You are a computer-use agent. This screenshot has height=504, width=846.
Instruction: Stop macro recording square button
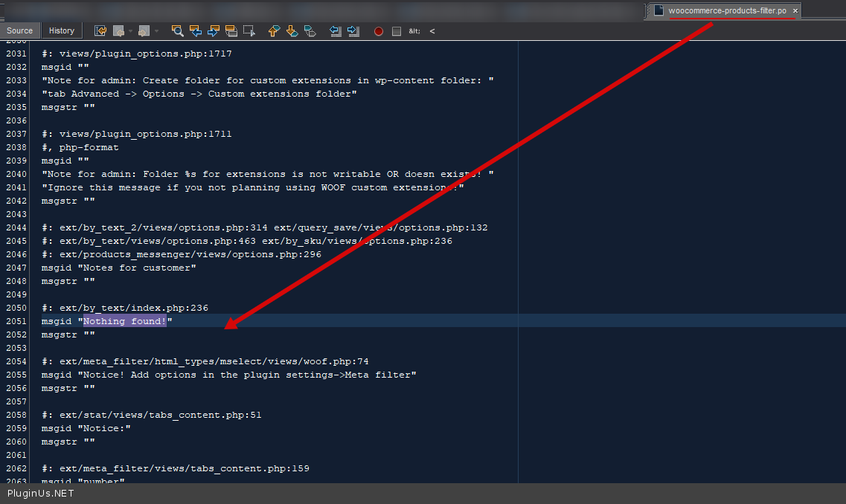pos(397,31)
